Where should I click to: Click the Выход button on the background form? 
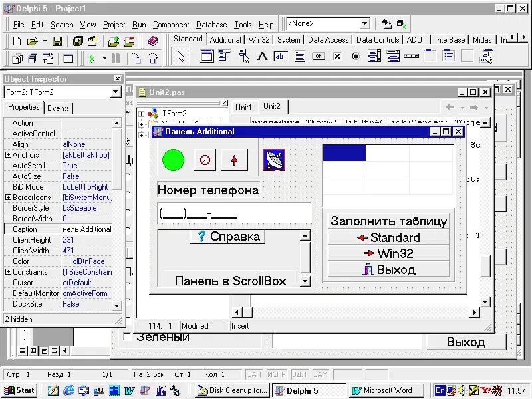[466, 342]
